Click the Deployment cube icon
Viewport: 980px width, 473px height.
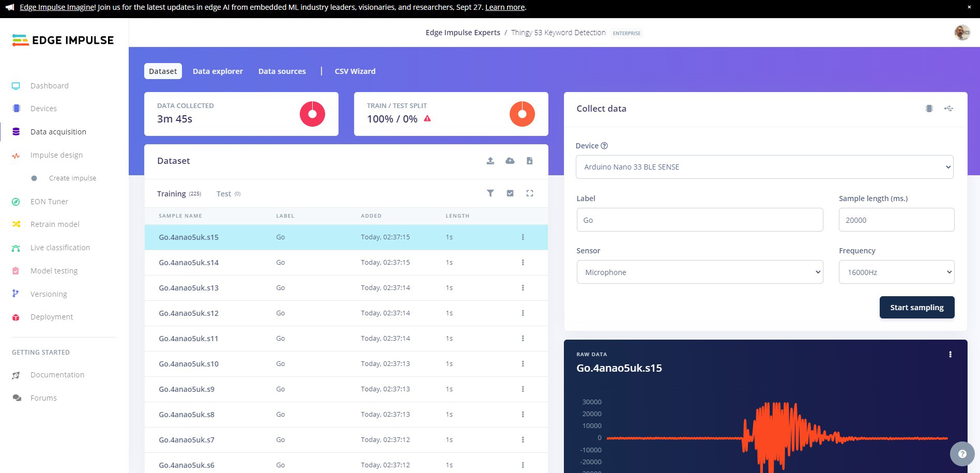(16, 317)
